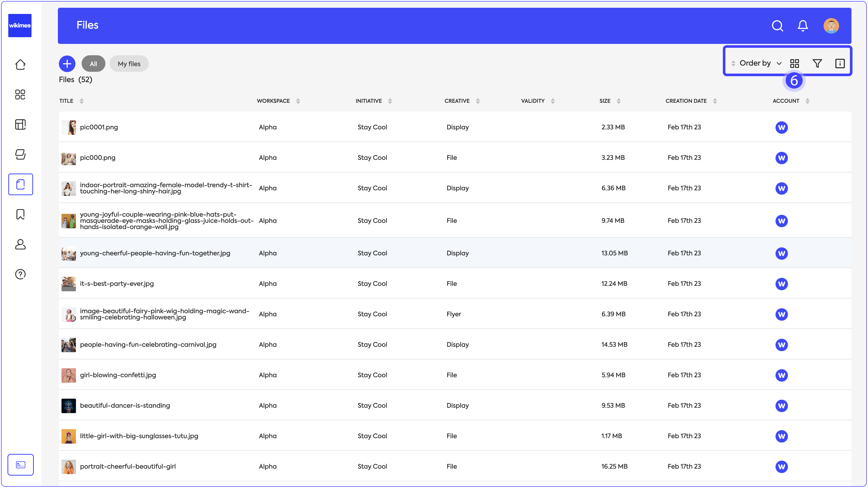Viewport: 868px width, 488px height.
Task: Switch to grid view layout
Action: [795, 63]
